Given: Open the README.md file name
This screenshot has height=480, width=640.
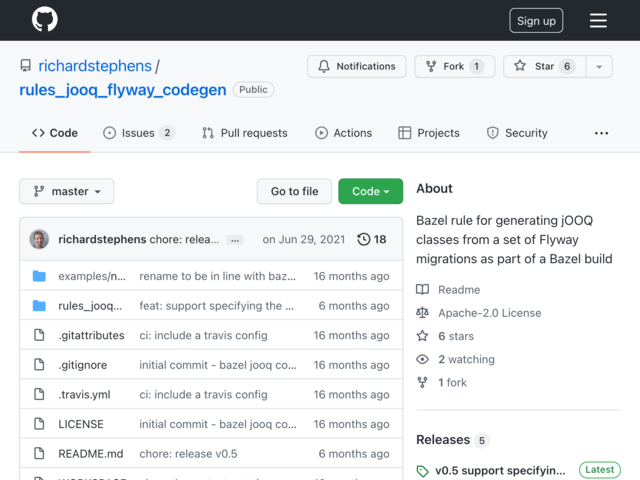Looking at the screenshot, I should click(x=91, y=453).
